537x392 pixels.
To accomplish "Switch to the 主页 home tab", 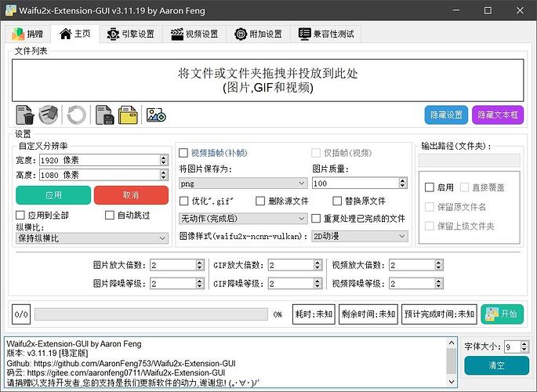I will click(x=75, y=34).
